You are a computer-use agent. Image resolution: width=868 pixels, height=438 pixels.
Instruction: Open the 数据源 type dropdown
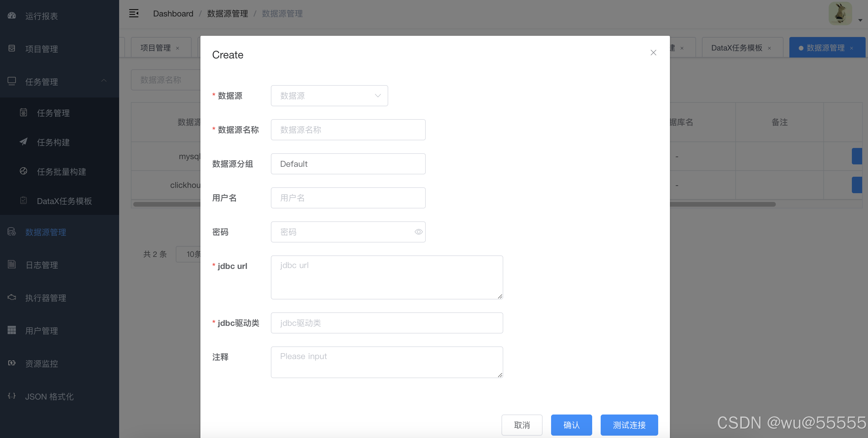tap(329, 96)
